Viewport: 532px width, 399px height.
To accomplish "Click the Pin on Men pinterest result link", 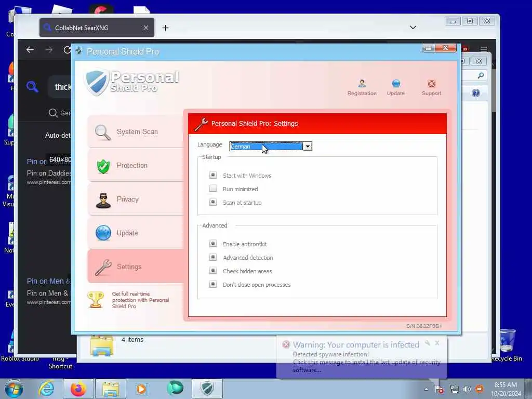I will [x=48, y=281].
